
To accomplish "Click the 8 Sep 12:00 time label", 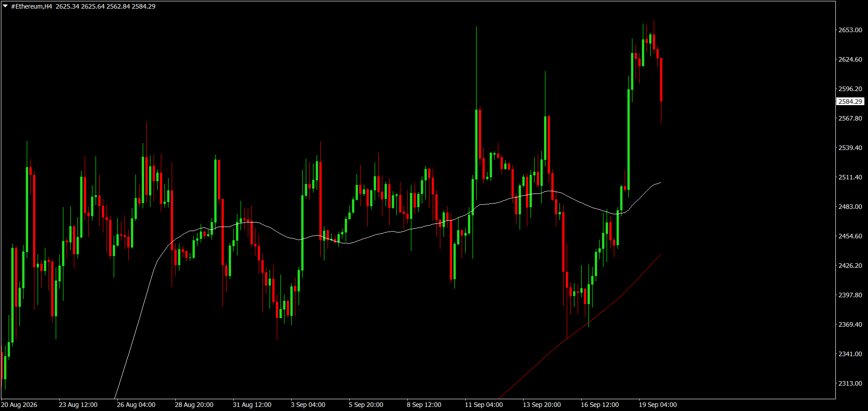I will (x=424, y=405).
